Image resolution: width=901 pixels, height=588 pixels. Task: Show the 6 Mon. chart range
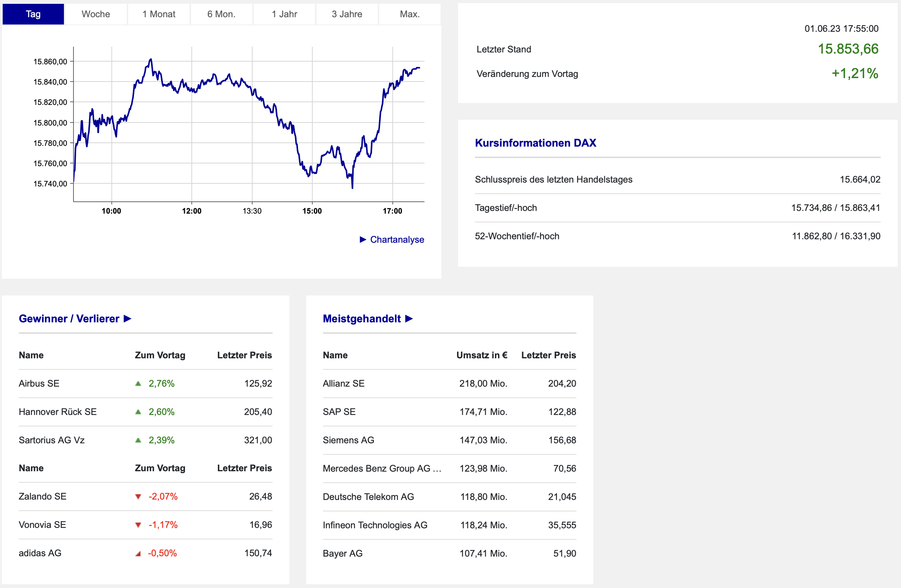221,14
